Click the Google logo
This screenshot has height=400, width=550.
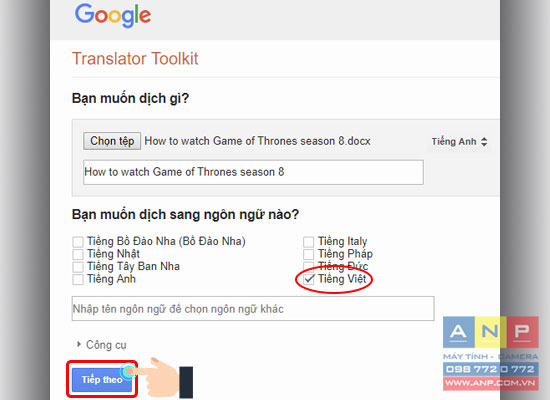pos(113,15)
